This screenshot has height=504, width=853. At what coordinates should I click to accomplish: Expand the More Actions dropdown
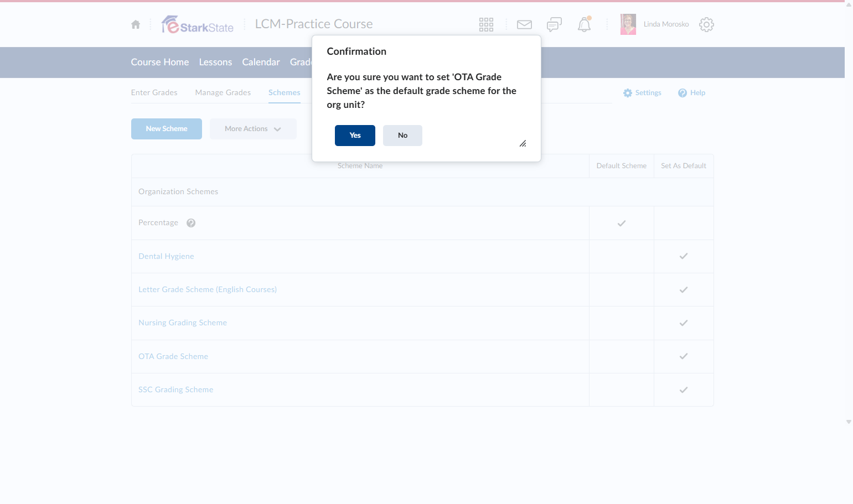pos(253,129)
